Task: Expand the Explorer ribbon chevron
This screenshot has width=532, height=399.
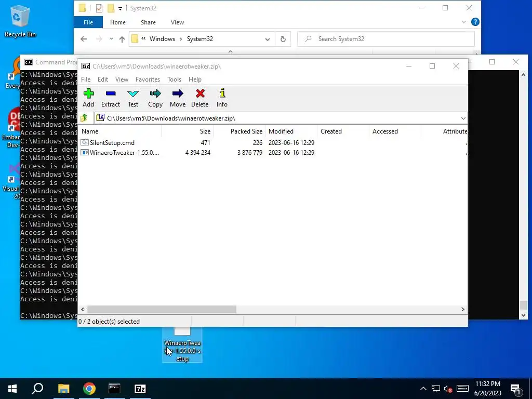Action: 464,22
